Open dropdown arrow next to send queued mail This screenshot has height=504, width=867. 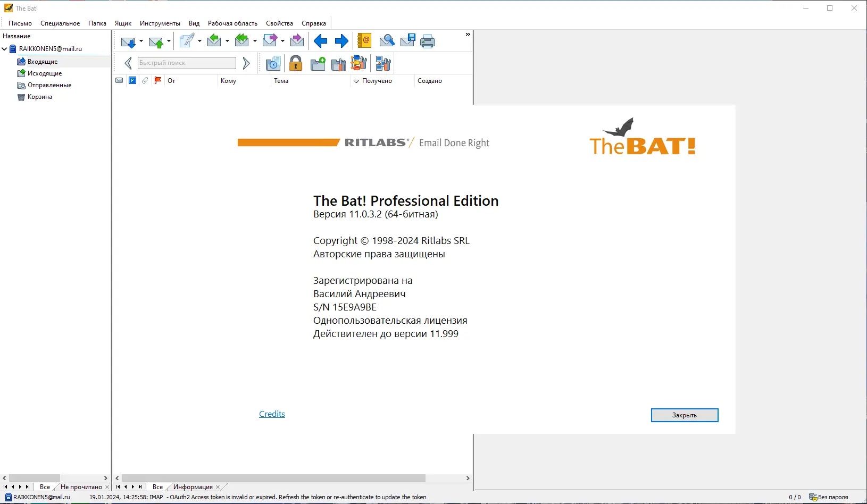169,41
